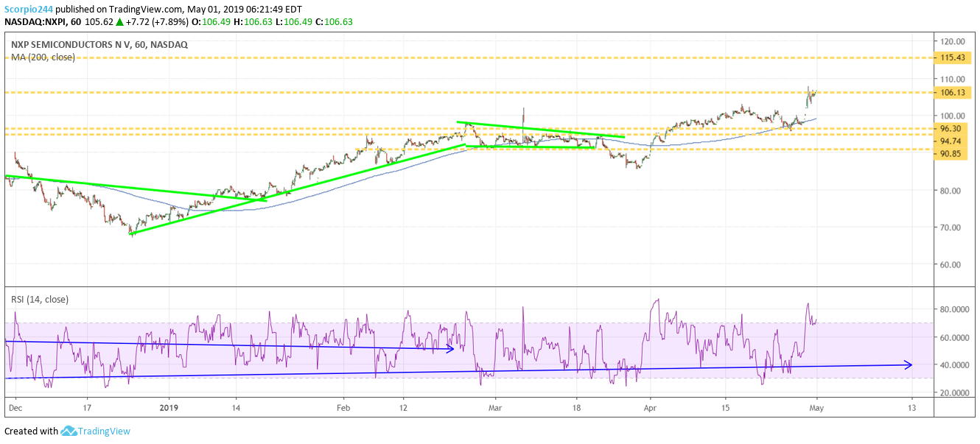Click the 'Dec' label on time axis
This screenshot has width=980, height=444.
[x=14, y=407]
